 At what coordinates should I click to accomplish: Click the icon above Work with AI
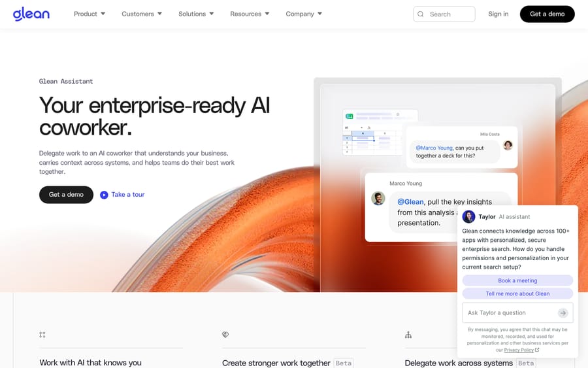[42, 335]
